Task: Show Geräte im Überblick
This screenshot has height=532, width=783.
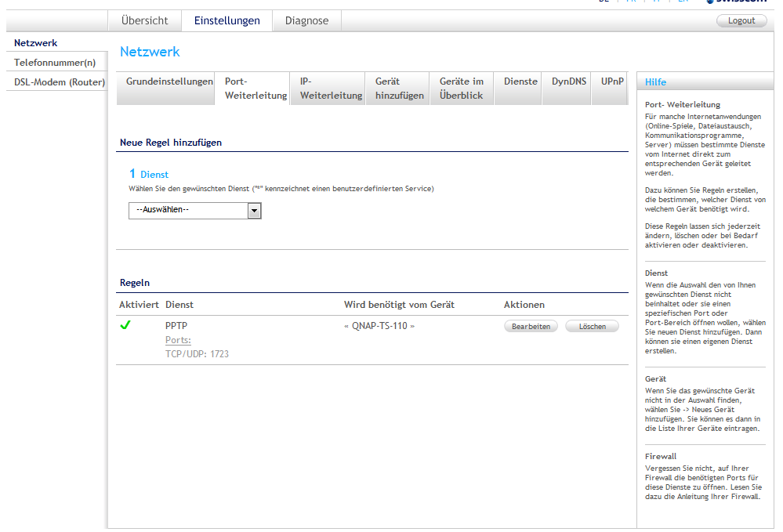Action: (x=460, y=88)
